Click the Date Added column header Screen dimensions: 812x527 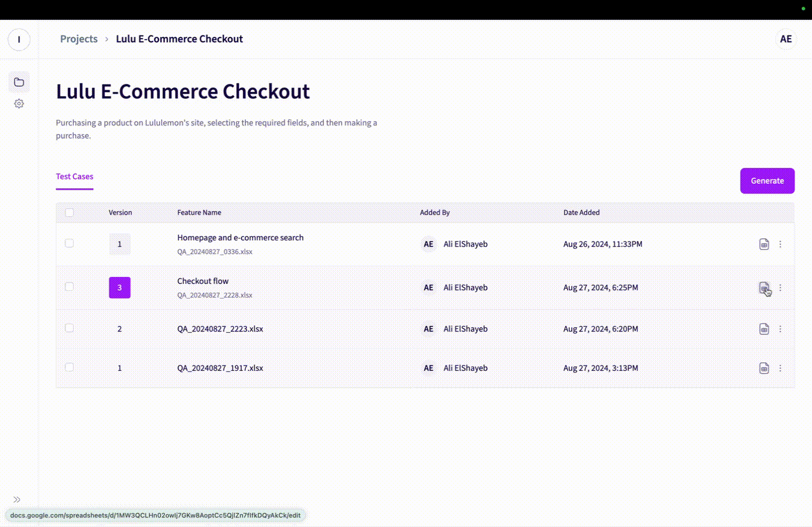[582, 213]
